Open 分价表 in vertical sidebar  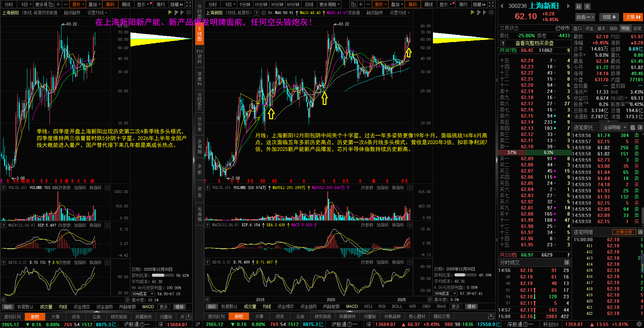(200, 124)
